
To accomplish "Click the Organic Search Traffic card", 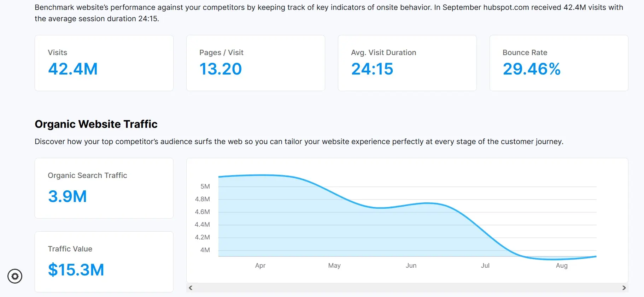I will [104, 188].
